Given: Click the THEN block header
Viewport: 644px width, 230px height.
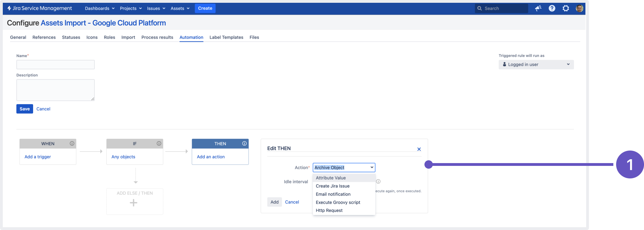Looking at the screenshot, I should click(220, 144).
